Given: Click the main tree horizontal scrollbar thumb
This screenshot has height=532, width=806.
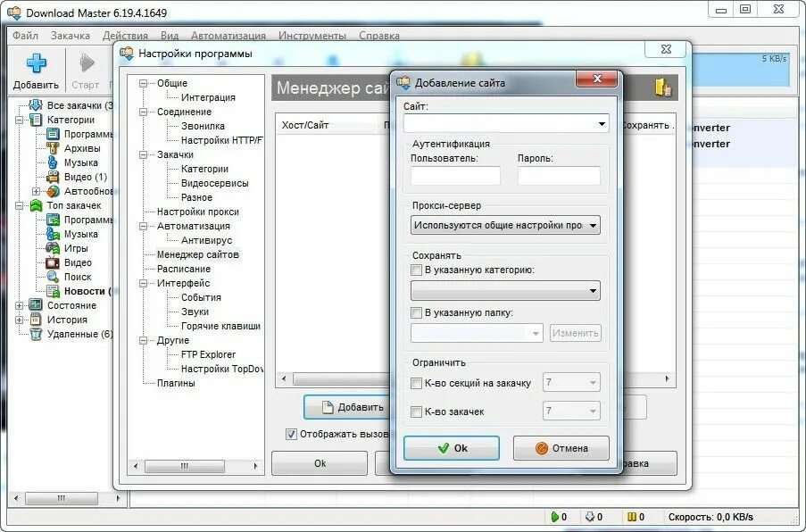Looking at the screenshot, I should tap(62, 498).
